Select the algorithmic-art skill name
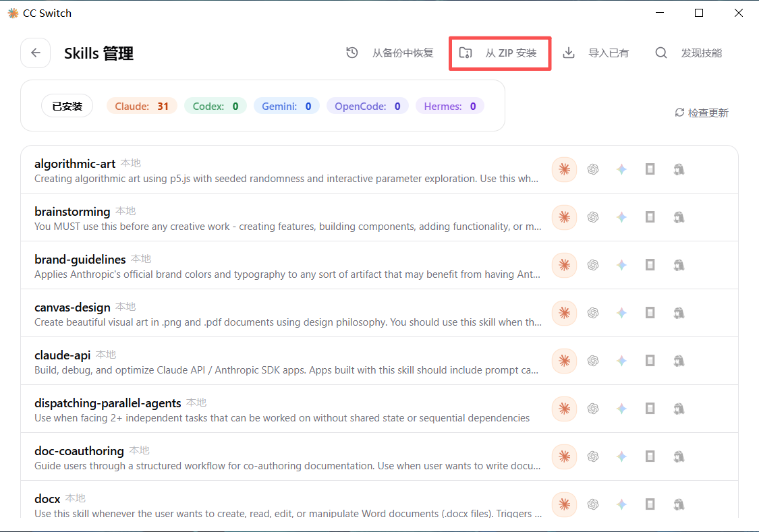This screenshot has width=759, height=532. 75,164
